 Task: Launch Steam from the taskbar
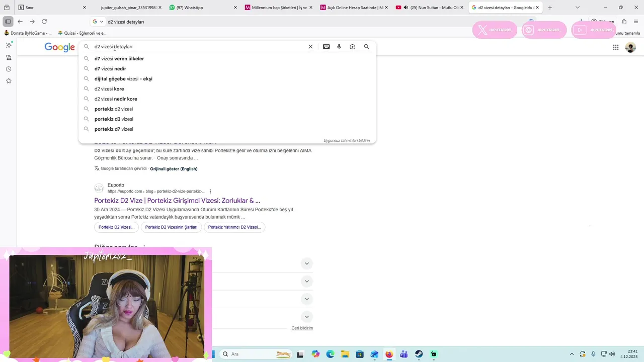[419, 354]
